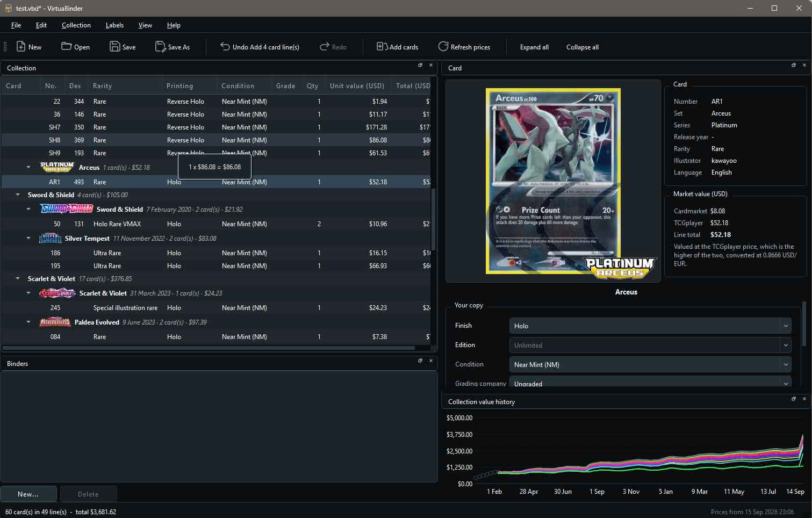Click the Silver Tempest set logo
The height and width of the screenshot is (518, 812).
pos(50,238)
